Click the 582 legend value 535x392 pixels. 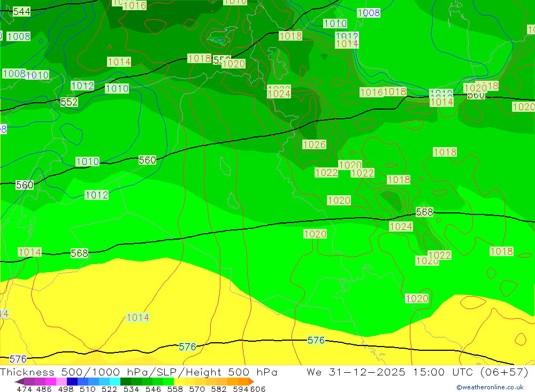pyautogui.click(x=218, y=389)
